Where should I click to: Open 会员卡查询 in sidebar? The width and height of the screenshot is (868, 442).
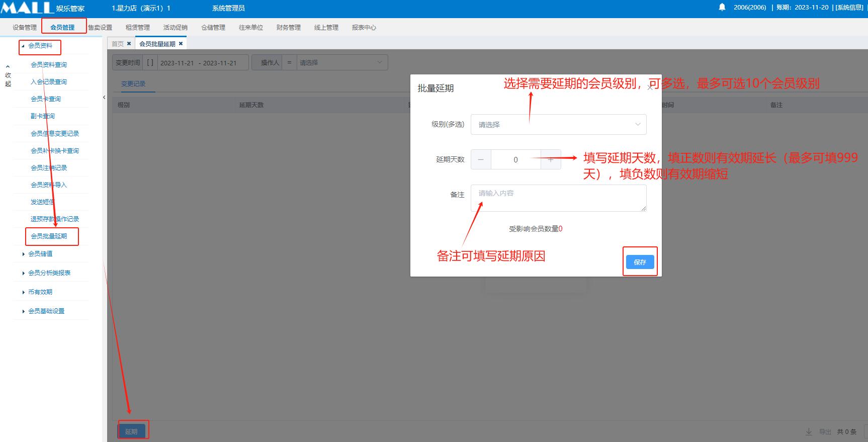46,99
